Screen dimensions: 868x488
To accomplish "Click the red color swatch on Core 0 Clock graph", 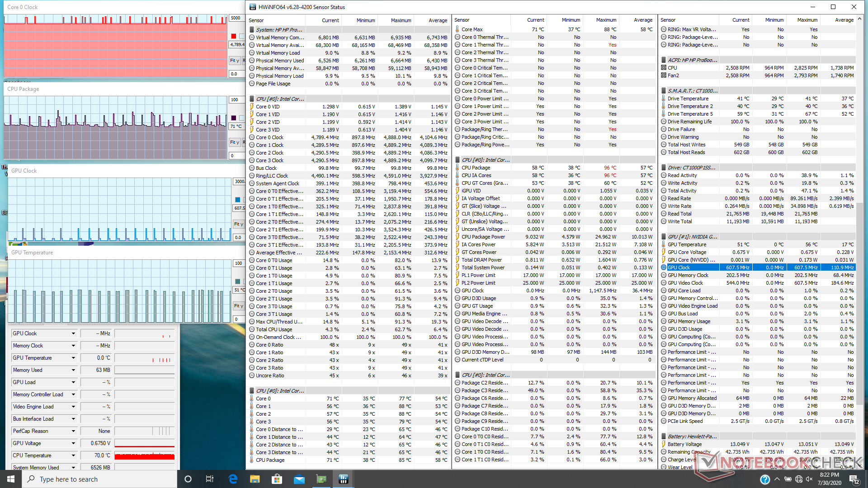I will click(x=233, y=36).
